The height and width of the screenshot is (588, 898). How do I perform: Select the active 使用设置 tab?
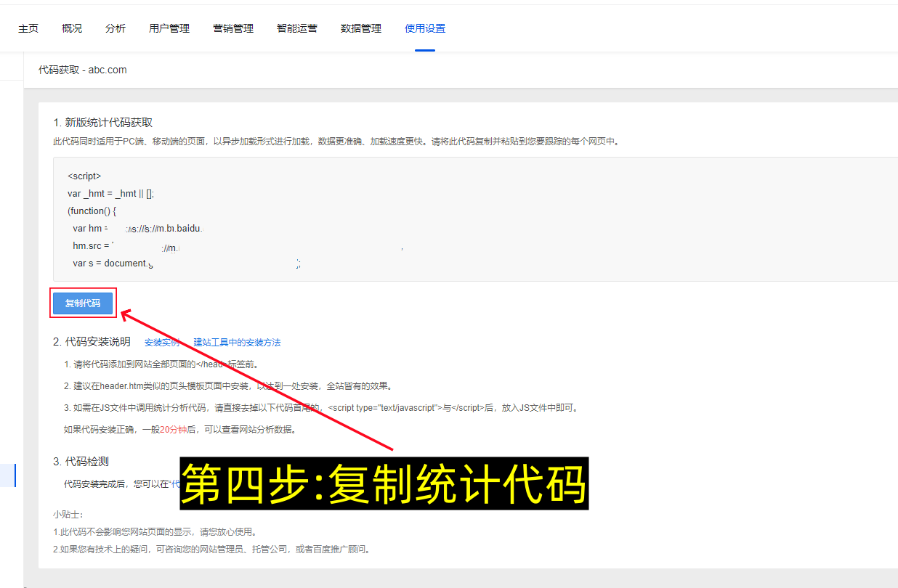coord(424,28)
